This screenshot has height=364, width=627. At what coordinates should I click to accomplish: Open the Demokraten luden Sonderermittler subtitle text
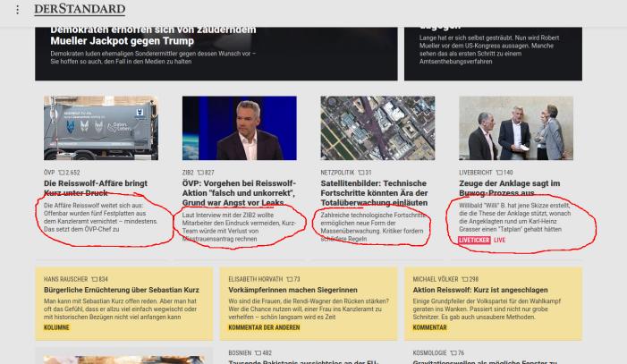click(x=153, y=57)
